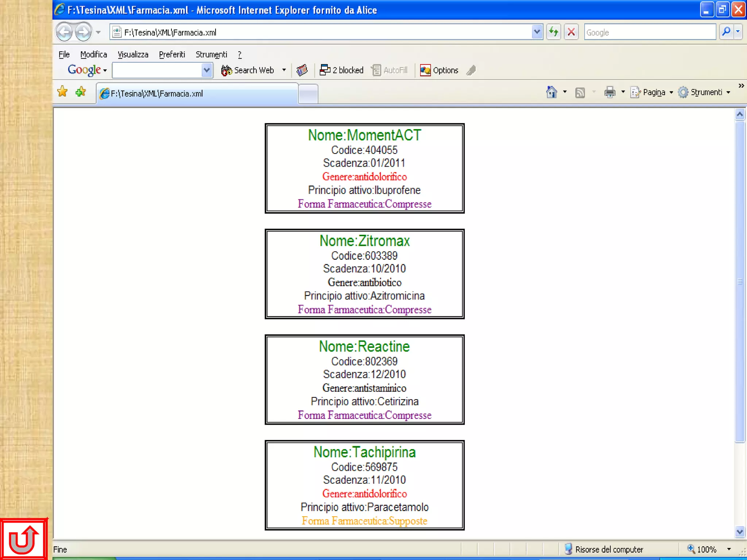
Task: Click inside the Google search box
Action: 649,32
